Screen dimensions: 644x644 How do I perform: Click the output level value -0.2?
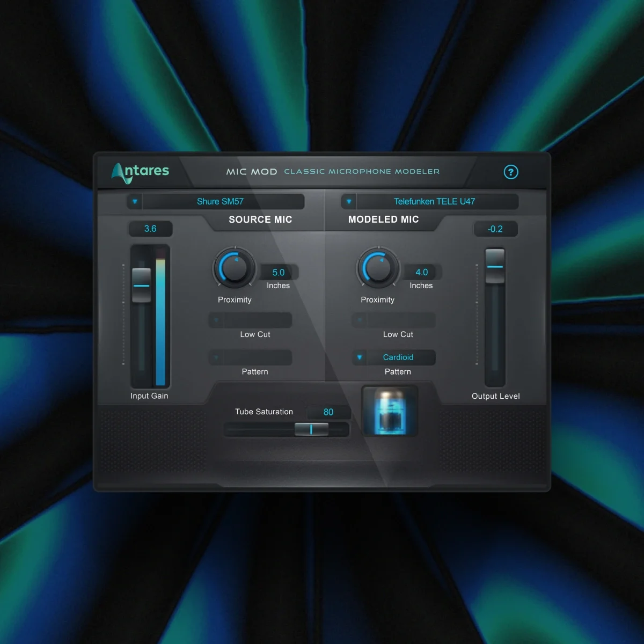coord(495,229)
